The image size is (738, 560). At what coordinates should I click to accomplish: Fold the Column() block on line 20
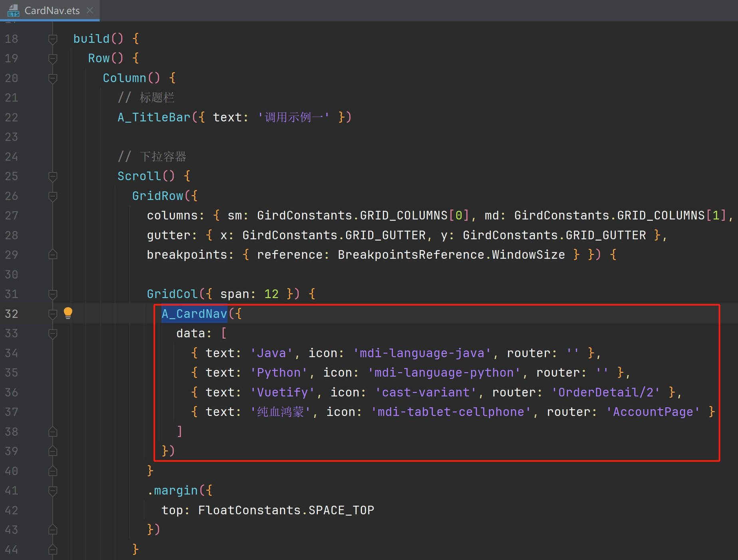pyautogui.click(x=53, y=78)
